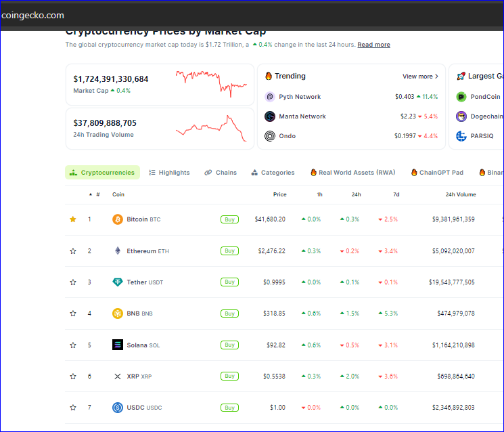Open the Manta Network trending link
Screen dimensions: 504x432
[302, 116]
